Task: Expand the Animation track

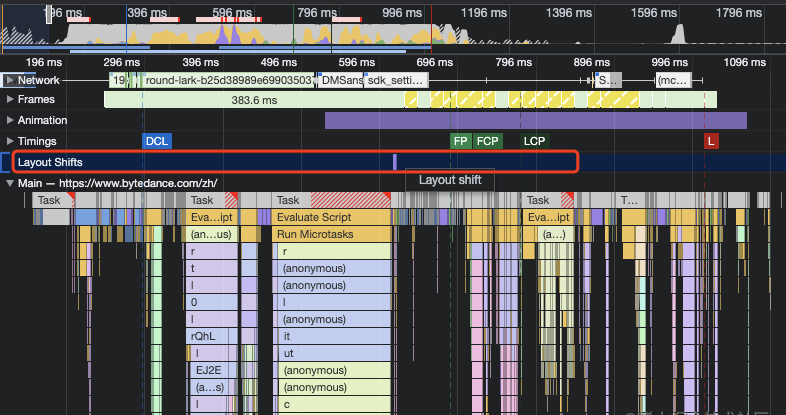Action: click(x=10, y=120)
